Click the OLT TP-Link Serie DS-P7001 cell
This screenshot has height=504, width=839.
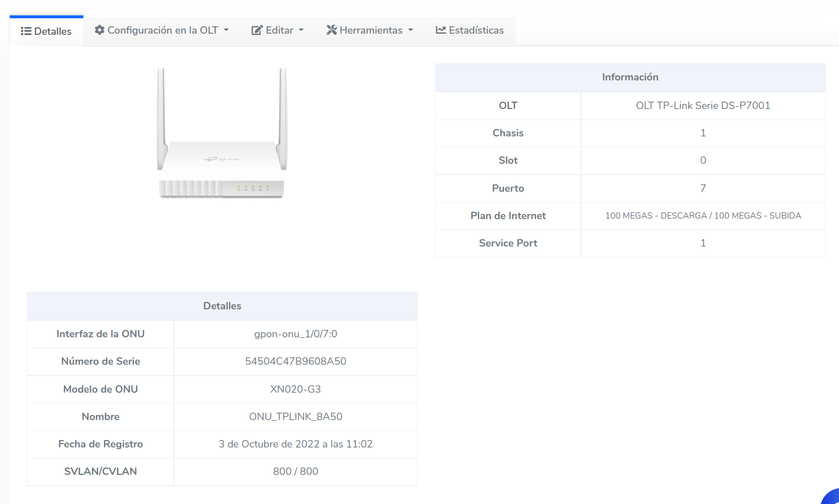[x=703, y=106]
